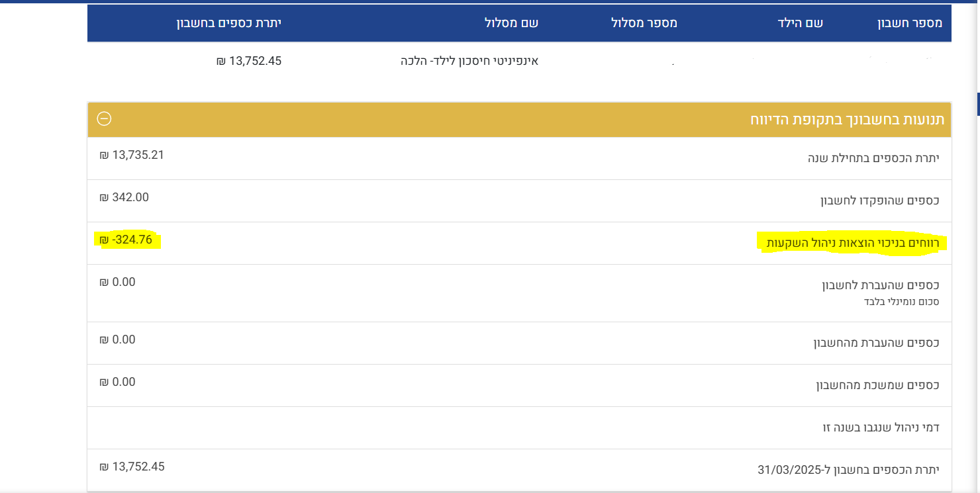Click the 'שם הילד' column header
Image resolution: width=980 pixels, height=493 pixels.
[800, 23]
